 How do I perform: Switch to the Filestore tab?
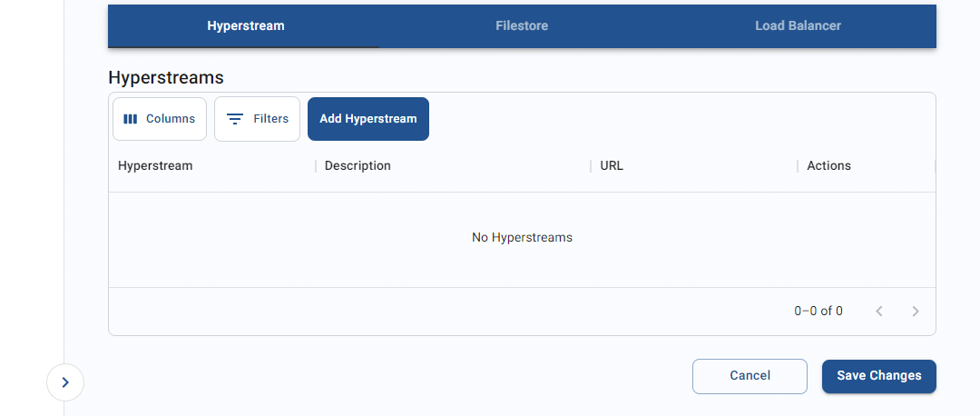[522, 25]
